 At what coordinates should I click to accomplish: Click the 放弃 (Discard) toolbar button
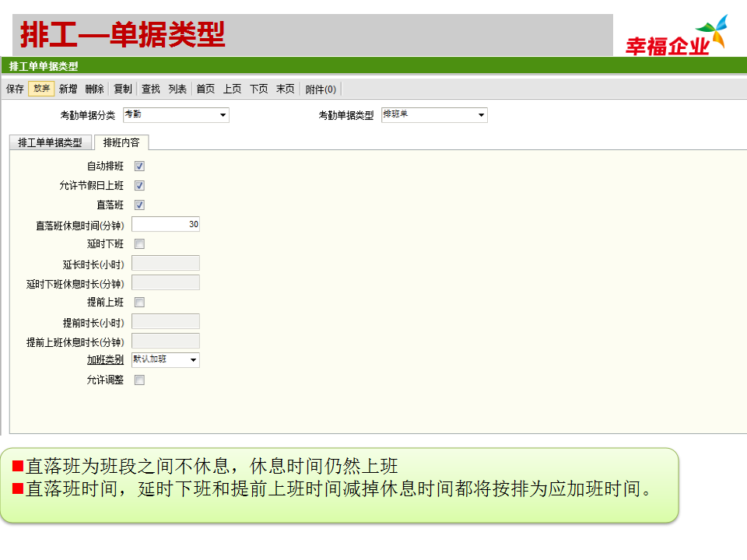click(41, 89)
